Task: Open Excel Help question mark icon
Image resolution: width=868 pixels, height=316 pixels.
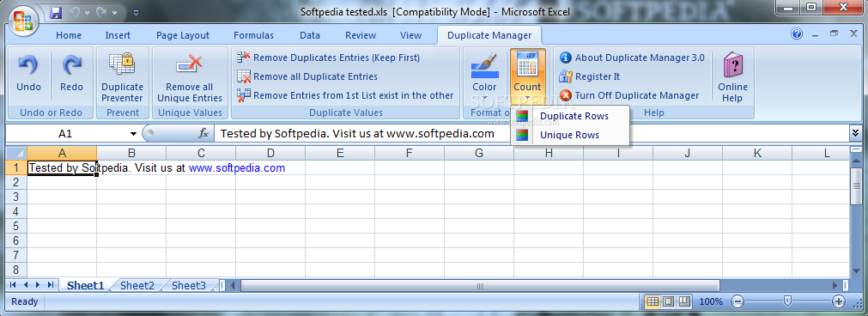Action: [797, 34]
